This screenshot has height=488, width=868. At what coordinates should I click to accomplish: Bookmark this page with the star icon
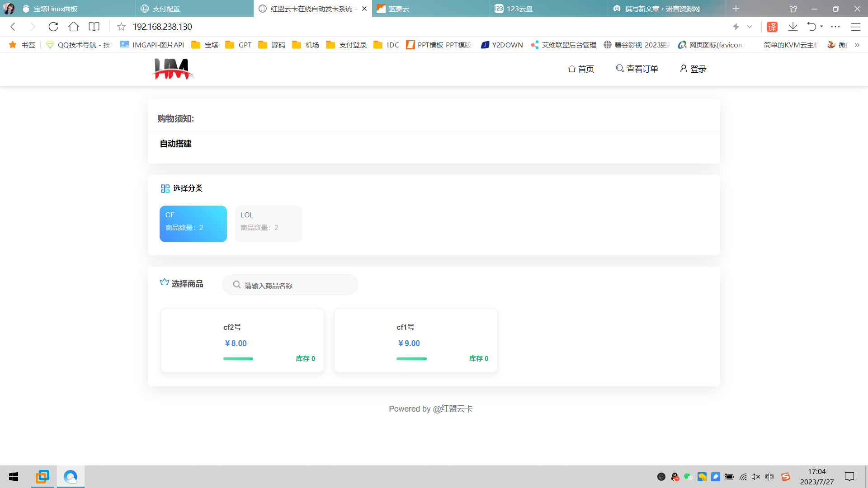click(x=121, y=27)
